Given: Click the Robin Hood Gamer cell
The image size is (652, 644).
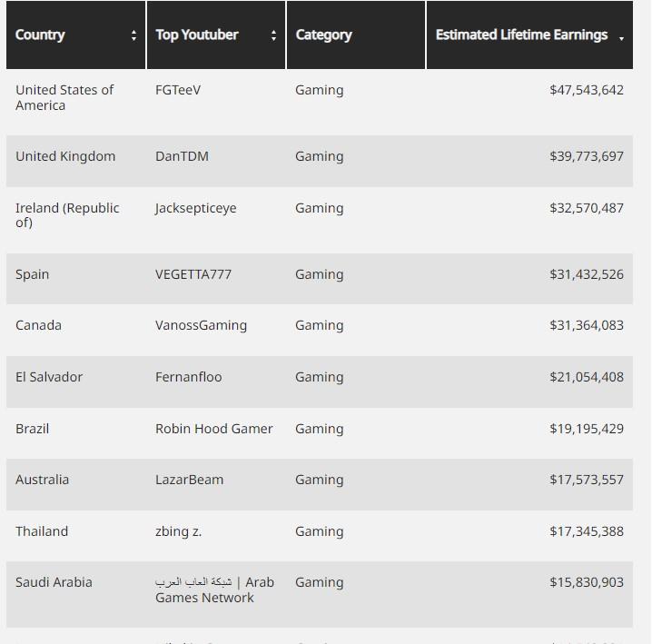Looking at the screenshot, I should pos(213,429).
